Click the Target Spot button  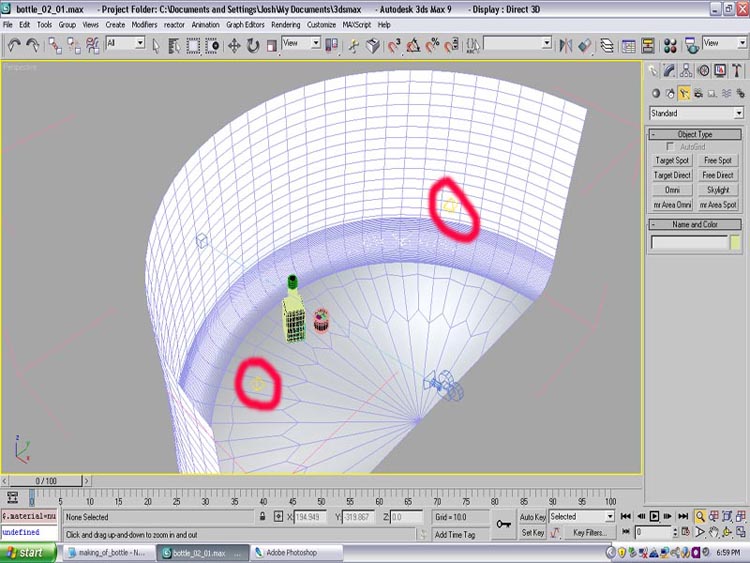[672, 160]
